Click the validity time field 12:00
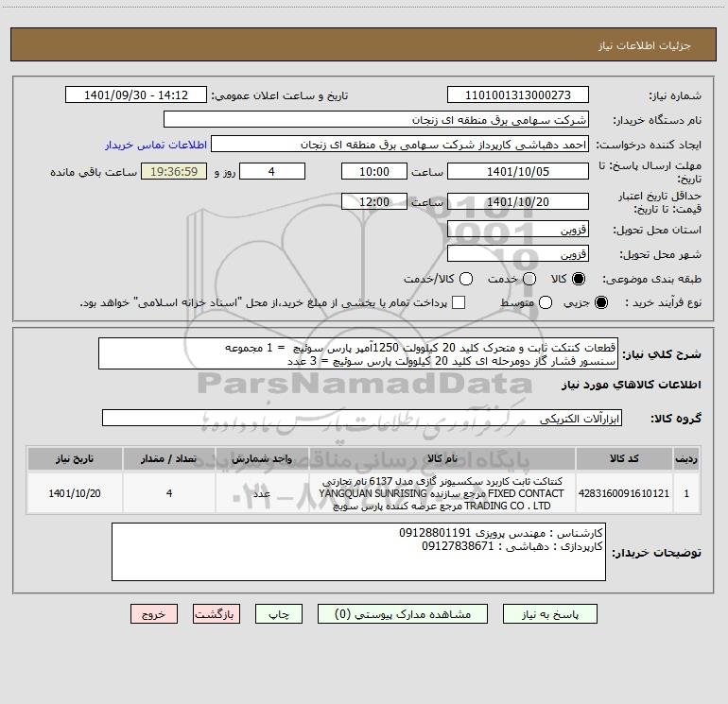 (x=374, y=202)
